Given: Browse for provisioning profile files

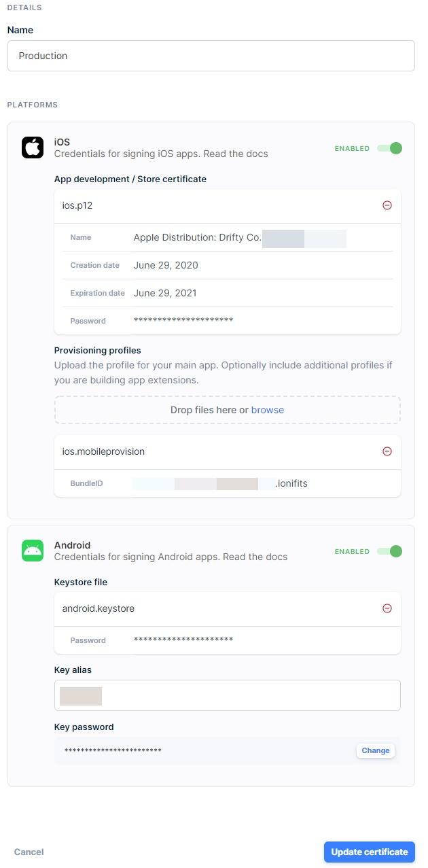Looking at the screenshot, I should click(267, 410).
